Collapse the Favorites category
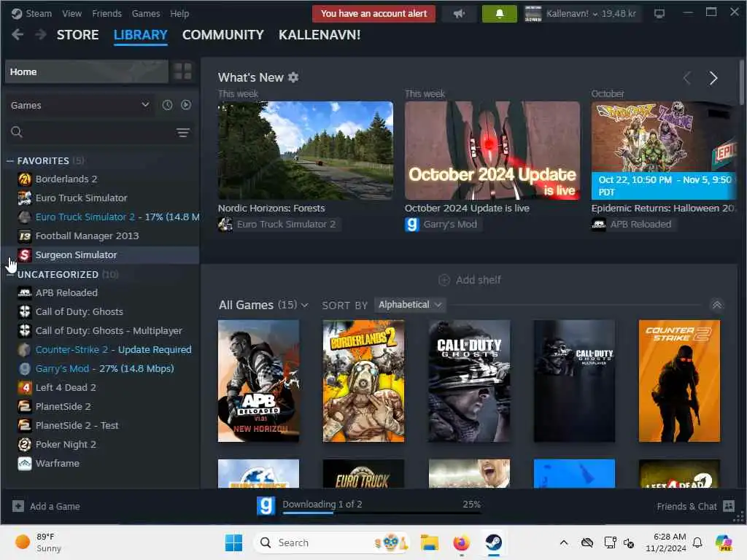This screenshot has width=747, height=560. [x=10, y=161]
